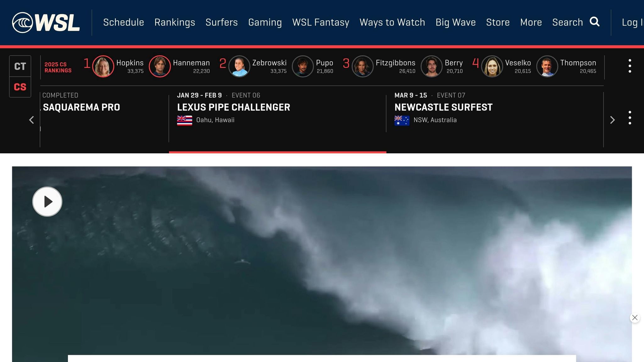This screenshot has width=644, height=362.
Task: Toggle the CT rankings tab
Action: [x=20, y=66]
